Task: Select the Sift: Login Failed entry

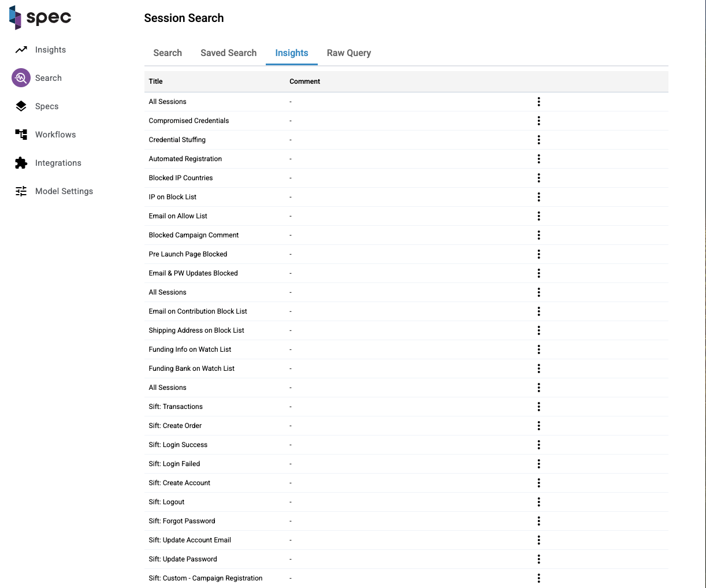Action: point(174,464)
